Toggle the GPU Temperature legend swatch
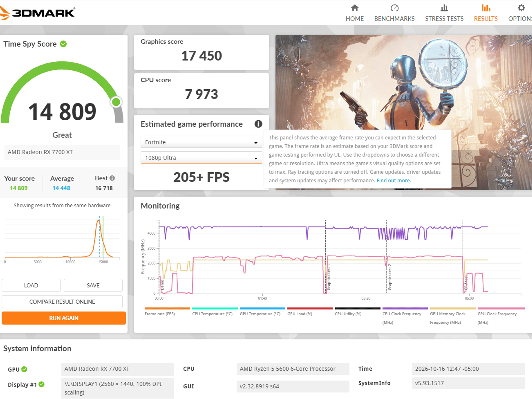Viewport: 532px width, 399px height. click(x=262, y=308)
